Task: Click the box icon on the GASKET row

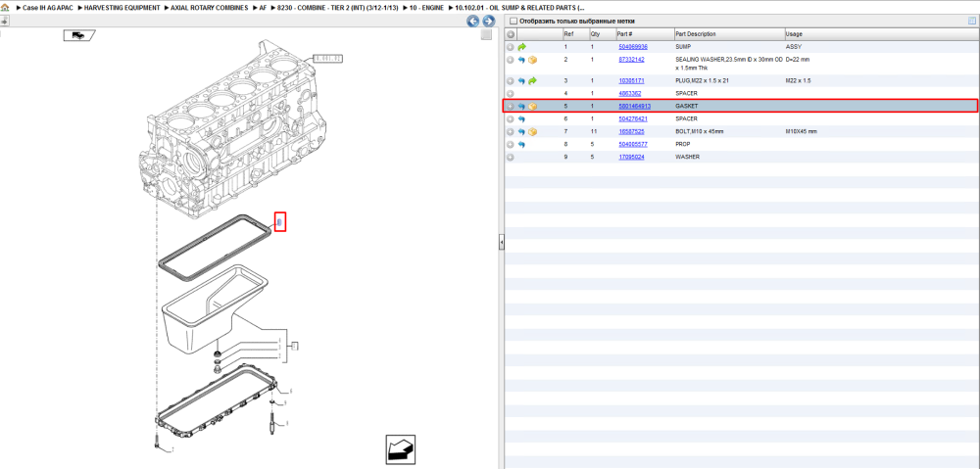Action: pos(532,106)
